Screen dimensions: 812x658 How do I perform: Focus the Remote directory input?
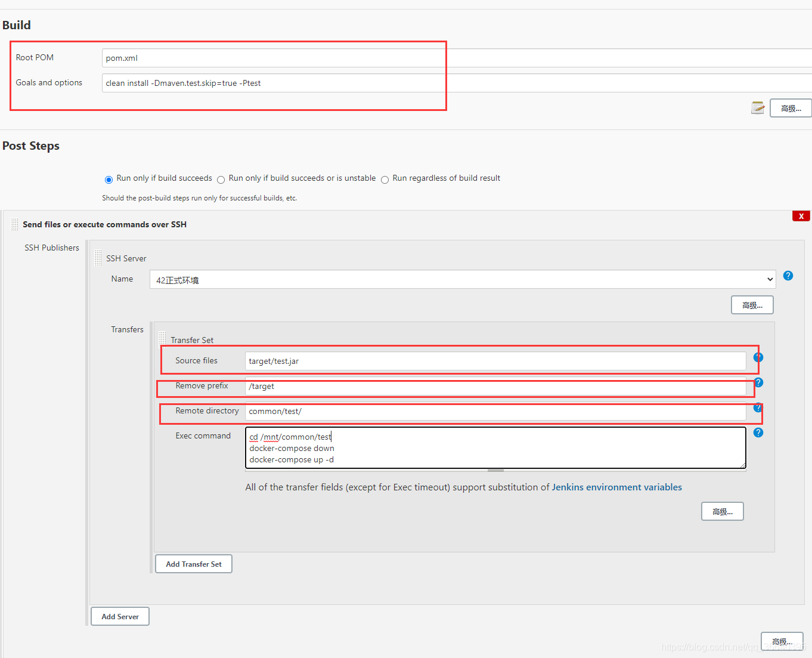[495, 411]
